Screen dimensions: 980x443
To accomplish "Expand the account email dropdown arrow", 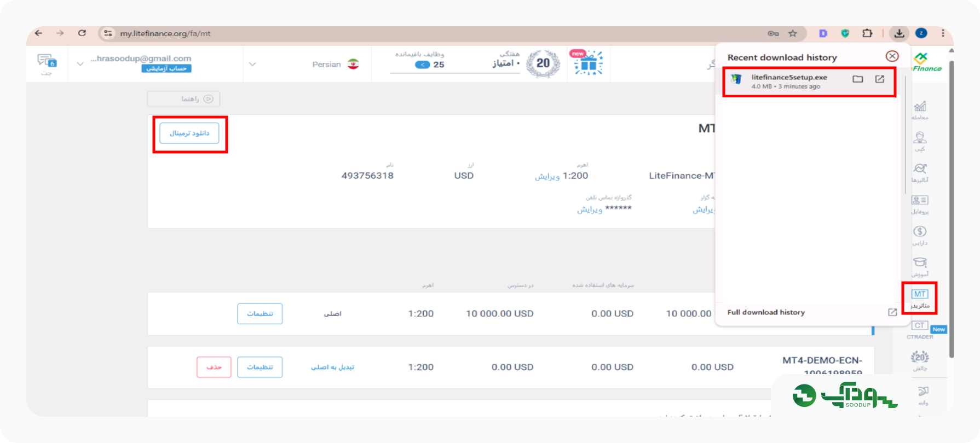I will (x=80, y=64).
